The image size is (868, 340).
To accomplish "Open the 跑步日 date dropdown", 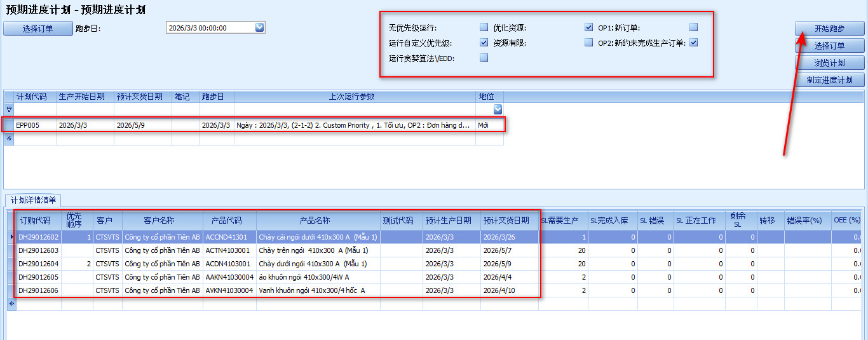I will 259,27.
